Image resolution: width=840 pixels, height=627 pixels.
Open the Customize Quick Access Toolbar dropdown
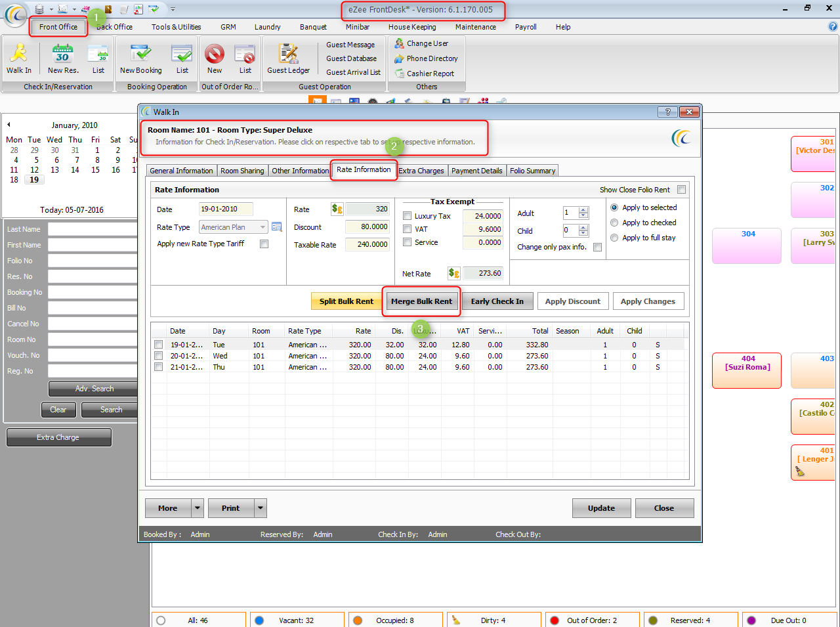point(173,9)
